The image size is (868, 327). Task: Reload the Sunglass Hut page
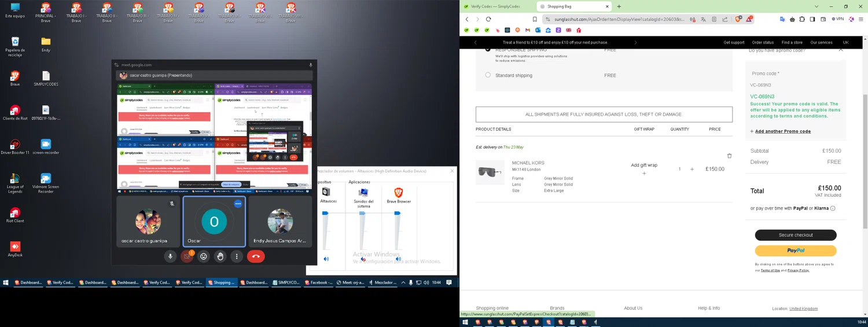tap(488, 19)
